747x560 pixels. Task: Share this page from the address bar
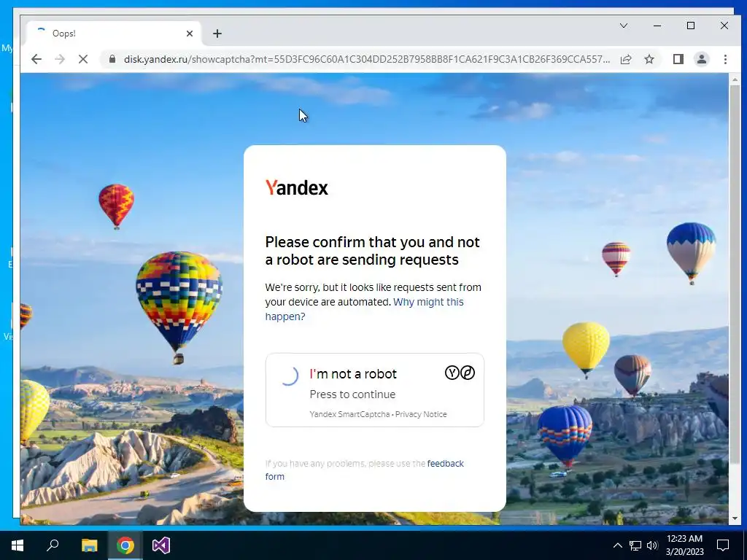[x=626, y=59]
